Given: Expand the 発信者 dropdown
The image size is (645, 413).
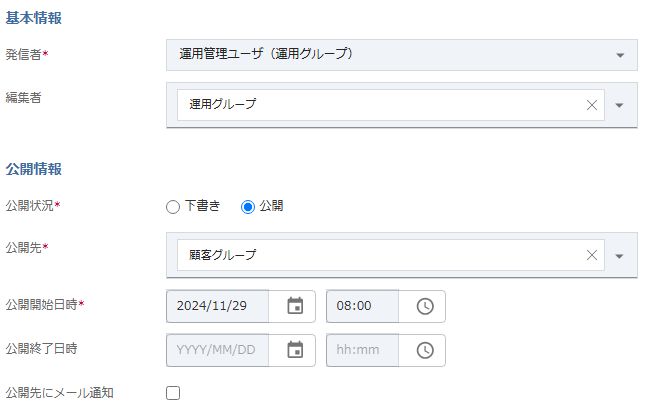Looking at the screenshot, I should pos(620,55).
